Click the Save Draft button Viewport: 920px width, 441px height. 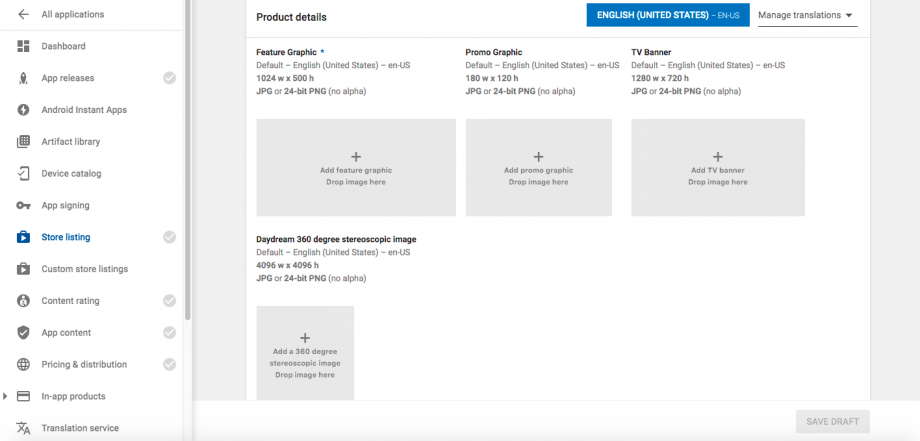click(832, 421)
